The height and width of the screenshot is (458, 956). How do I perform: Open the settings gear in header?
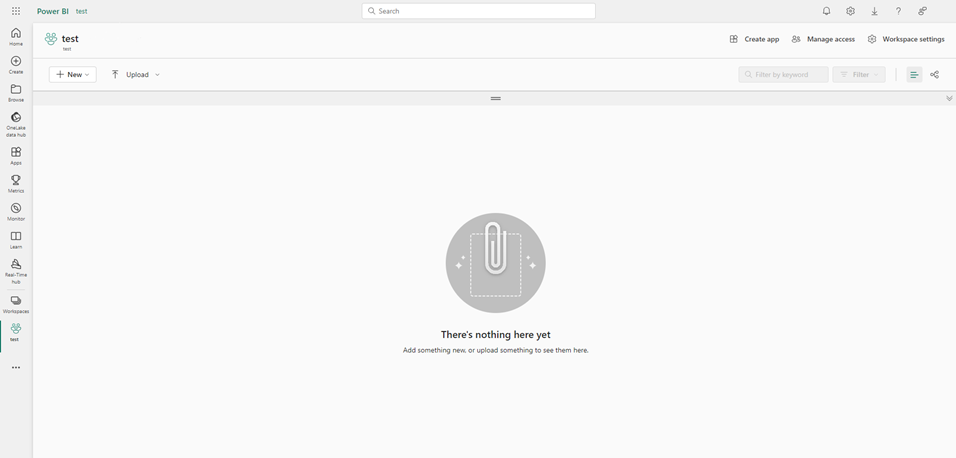pyautogui.click(x=850, y=11)
